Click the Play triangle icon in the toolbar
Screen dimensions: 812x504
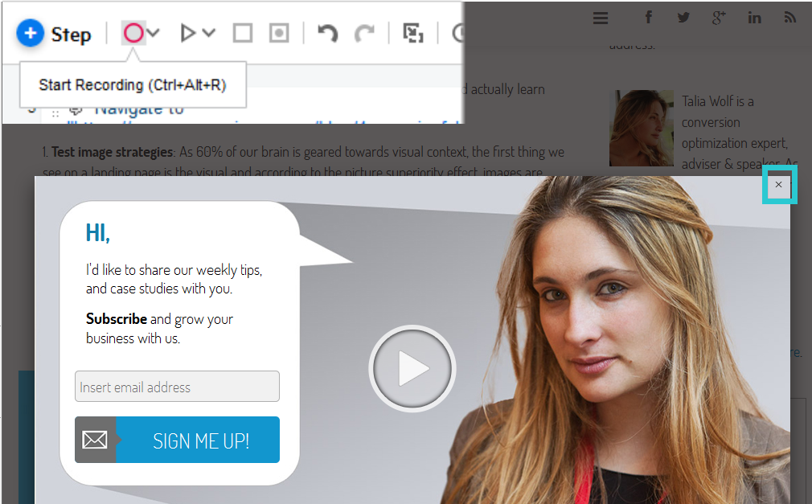tap(187, 34)
